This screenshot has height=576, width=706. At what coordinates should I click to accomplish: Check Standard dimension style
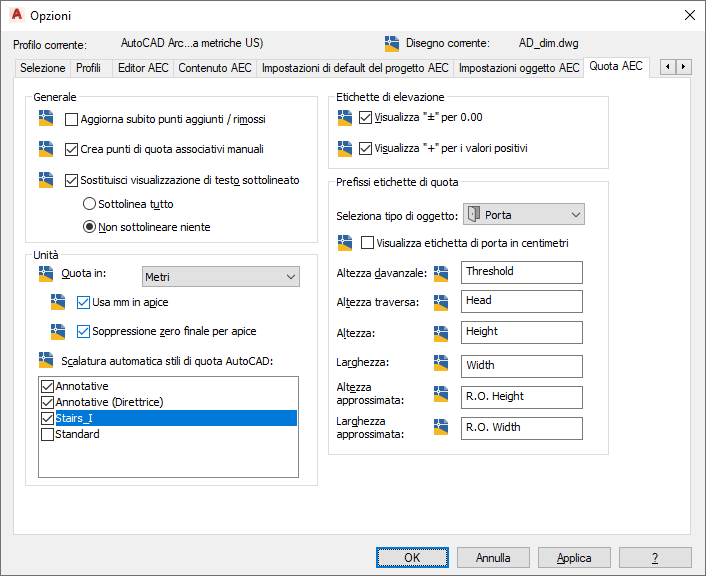47,435
